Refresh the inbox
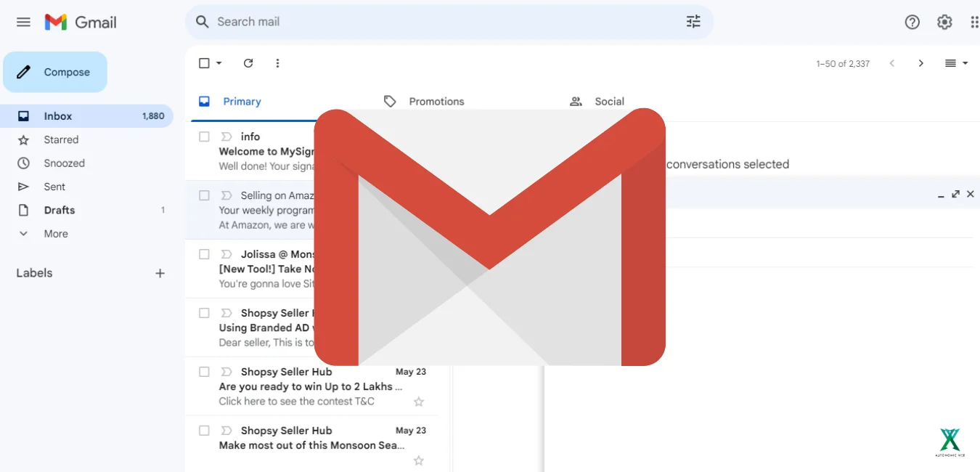The image size is (980, 472). [248, 63]
